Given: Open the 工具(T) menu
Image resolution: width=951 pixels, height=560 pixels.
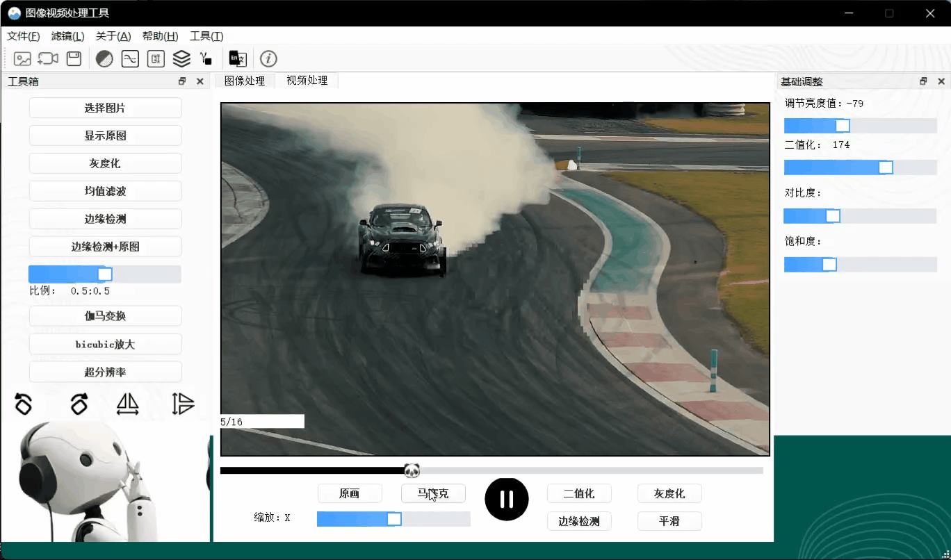Looking at the screenshot, I should pos(206,36).
